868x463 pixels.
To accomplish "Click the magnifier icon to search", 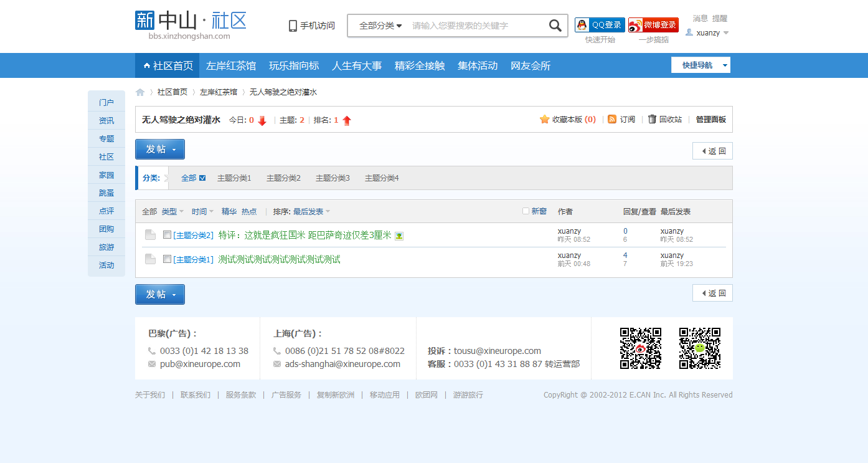I will click(x=555, y=26).
